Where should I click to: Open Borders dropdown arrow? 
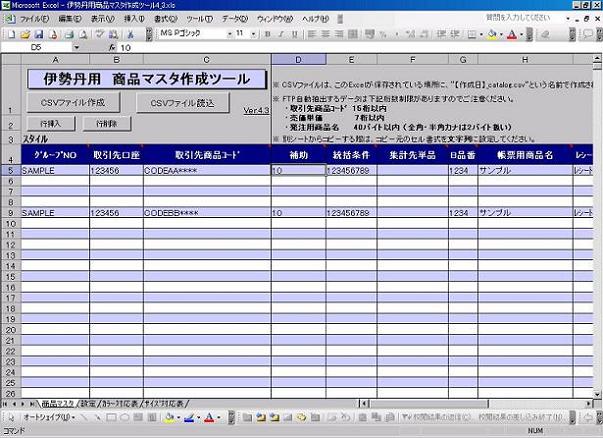click(481, 35)
